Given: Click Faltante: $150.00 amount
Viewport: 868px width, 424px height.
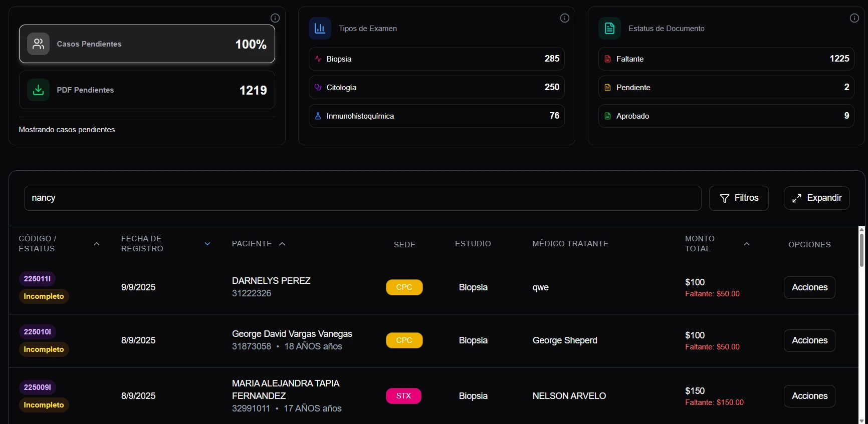Looking at the screenshot, I should tap(714, 402).
